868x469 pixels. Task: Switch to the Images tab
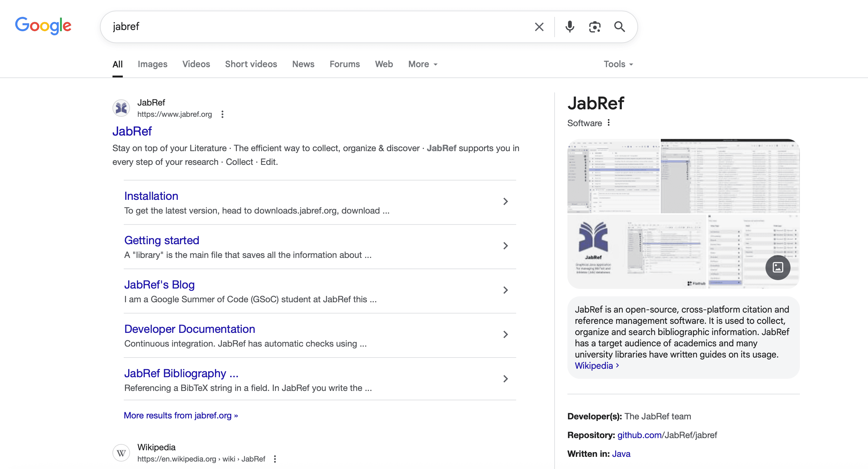pos(152,64)
